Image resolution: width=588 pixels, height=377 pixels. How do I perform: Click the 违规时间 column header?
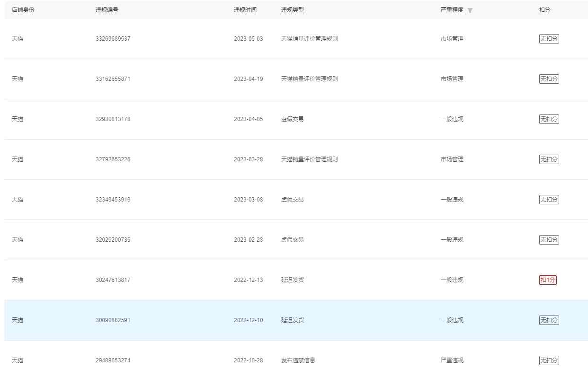point(245,10)
